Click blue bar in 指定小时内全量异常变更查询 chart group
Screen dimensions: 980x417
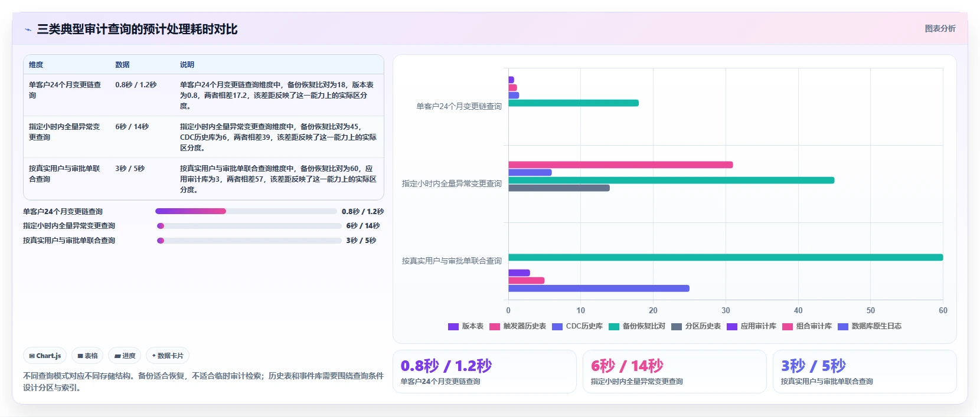pos(530,173)
